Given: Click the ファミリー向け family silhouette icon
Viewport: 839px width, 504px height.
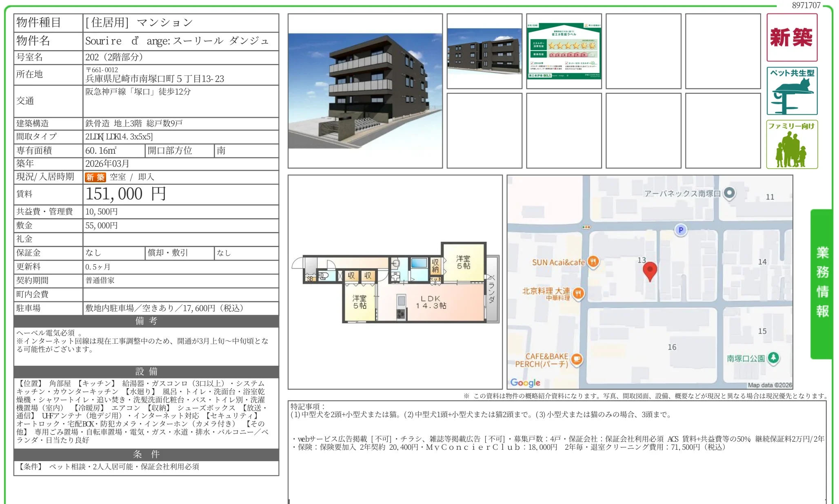Looking at the screenshot, I should (791, 144).
